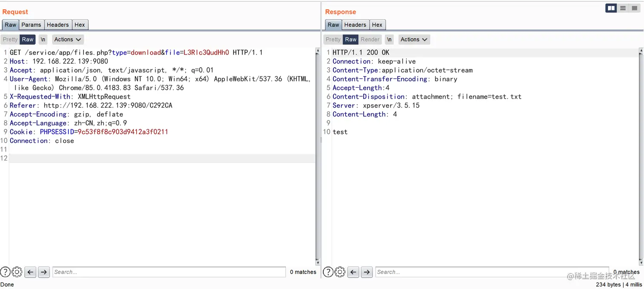
Task: Open the Request Headers tab
Action: 58,25
